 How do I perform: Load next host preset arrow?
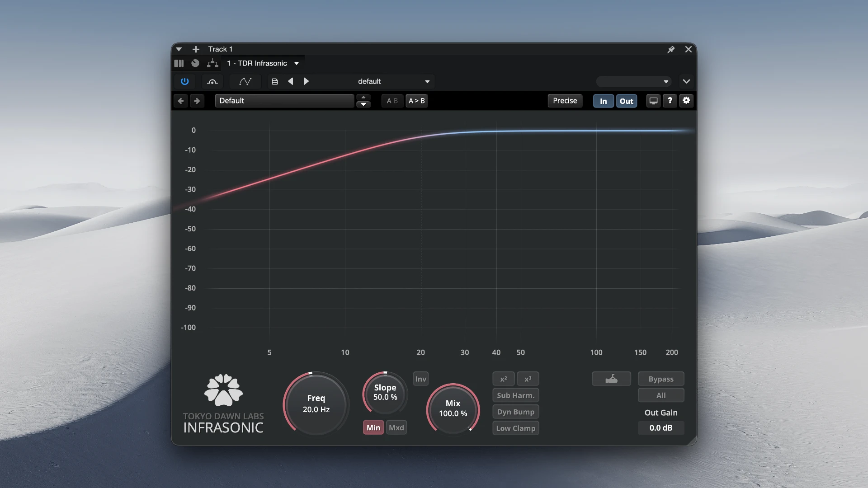click(x=306, y=81)
